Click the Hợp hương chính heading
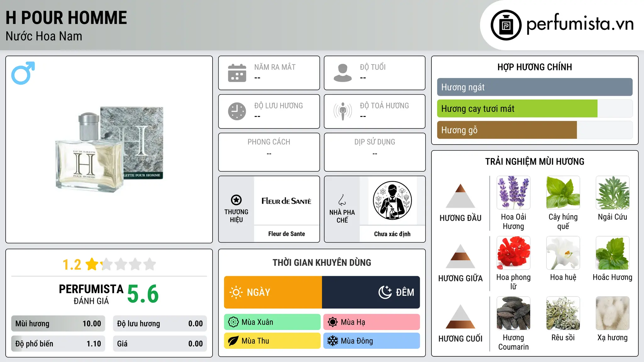Viewport: 644px width, 362px height. point(535,67)
